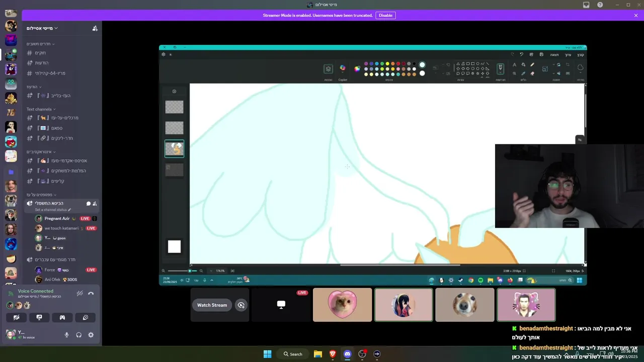Open the חוקים text channel
This screenshot has height=362, width=644.
click(62, 53)
